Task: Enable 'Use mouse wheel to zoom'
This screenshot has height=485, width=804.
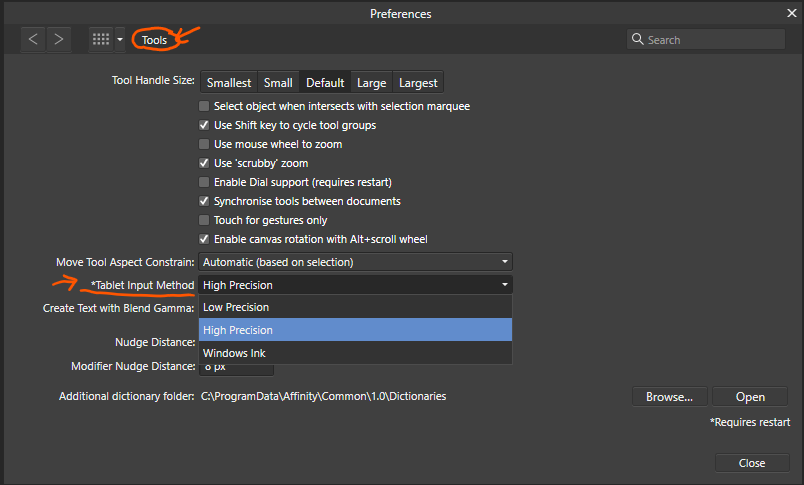Action: [x=205, y=144]
